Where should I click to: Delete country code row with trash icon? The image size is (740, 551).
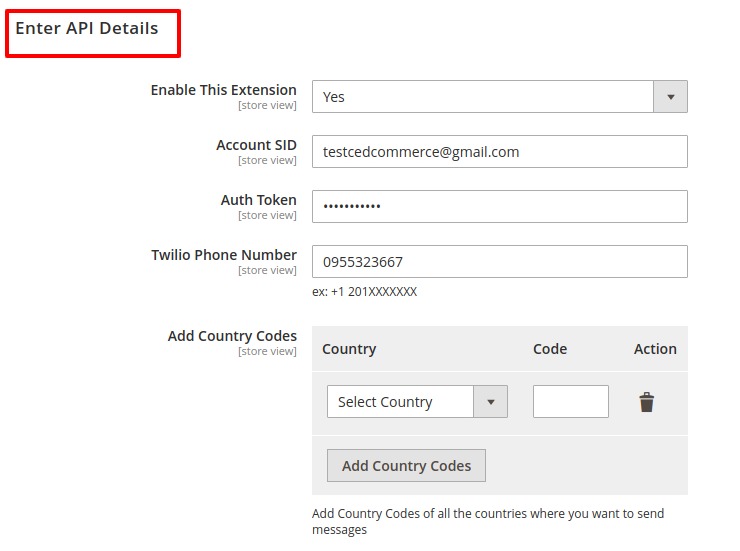[x=647, y=402]
